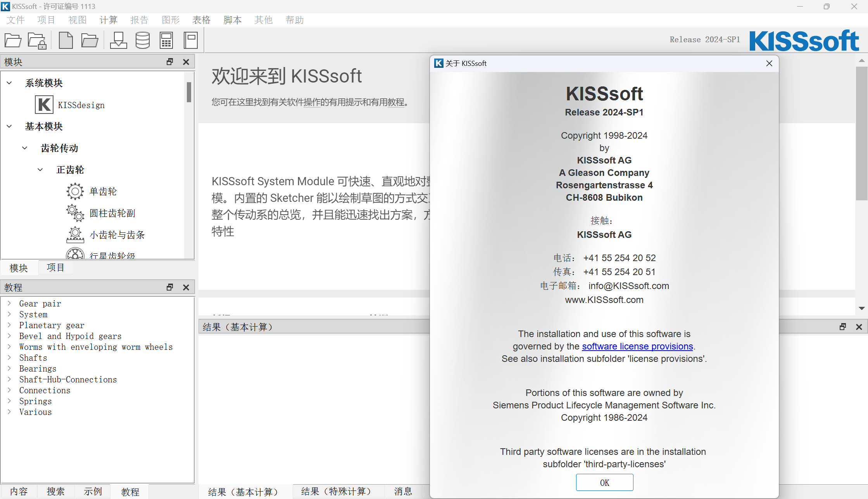Switch to the 教程 bottom tab
This screenshot has height=499, width=868.
[x=130, y=492]
